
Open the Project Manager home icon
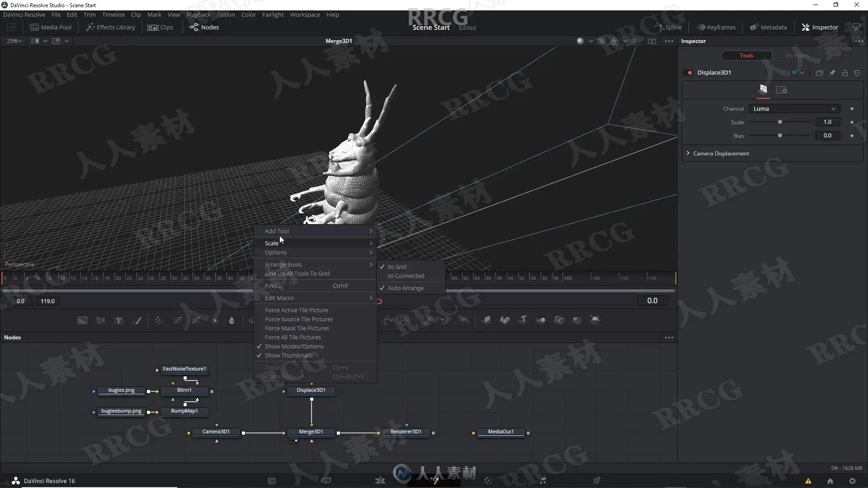(830, 481)
